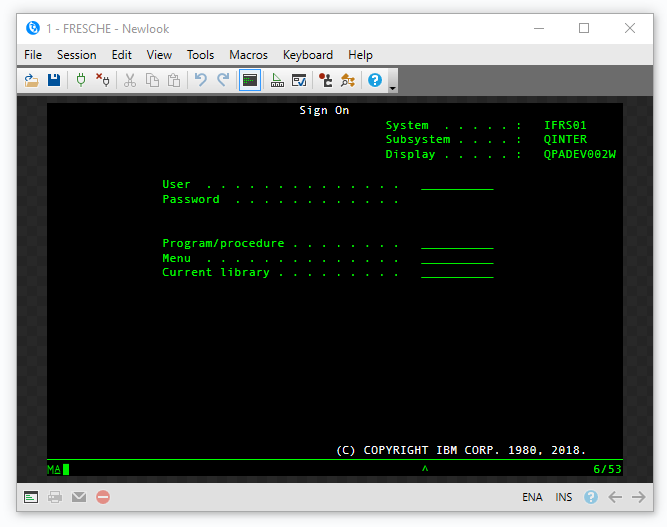Screen dimensions: 667x527
Task: Open the View menu
Action: 159,55
